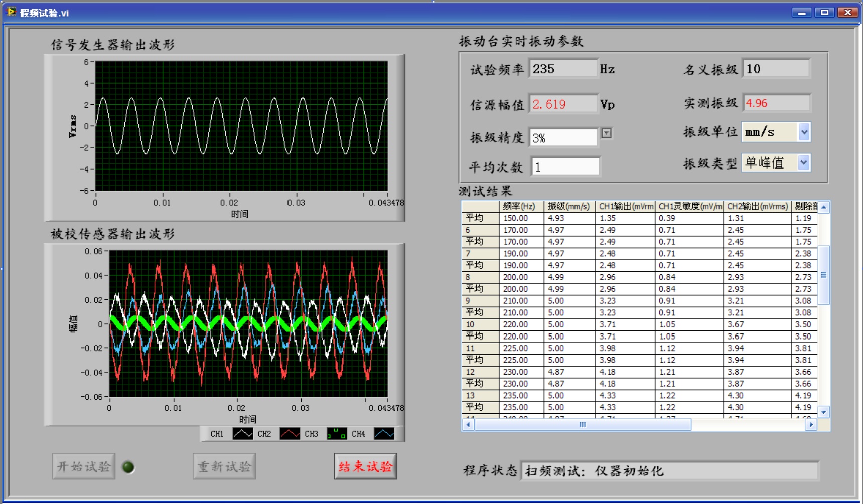Click the LabVIEW icon in the title bar

click(x=11, y=12)
